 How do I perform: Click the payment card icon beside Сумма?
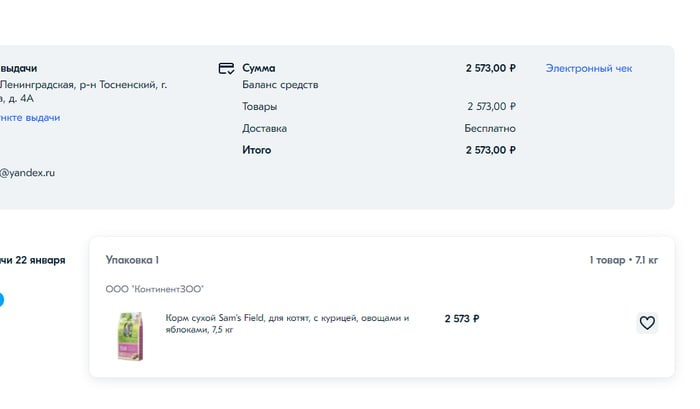(226, 69)
